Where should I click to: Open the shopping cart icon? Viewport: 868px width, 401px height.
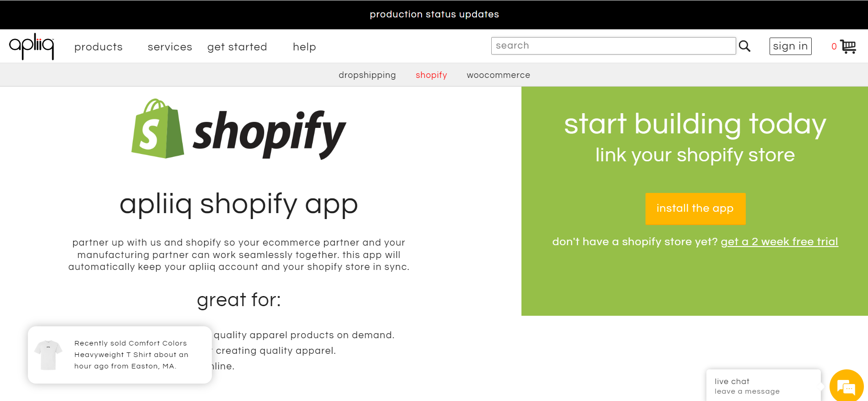(848, 46)
